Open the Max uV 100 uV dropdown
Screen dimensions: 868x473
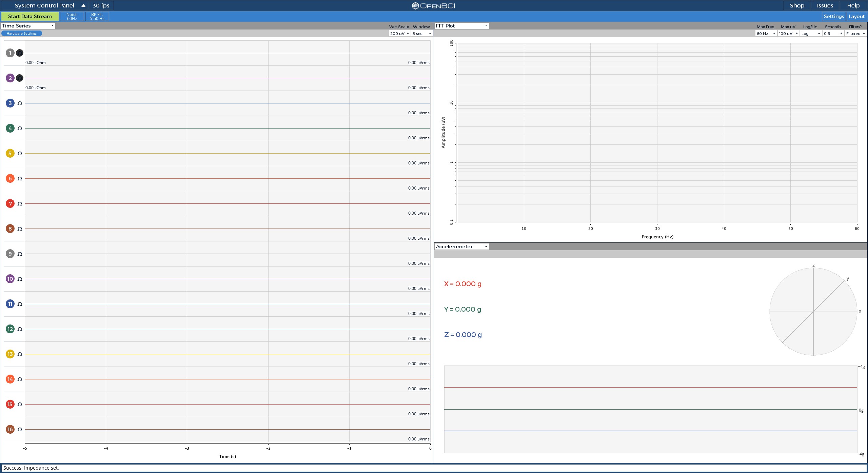788,34
